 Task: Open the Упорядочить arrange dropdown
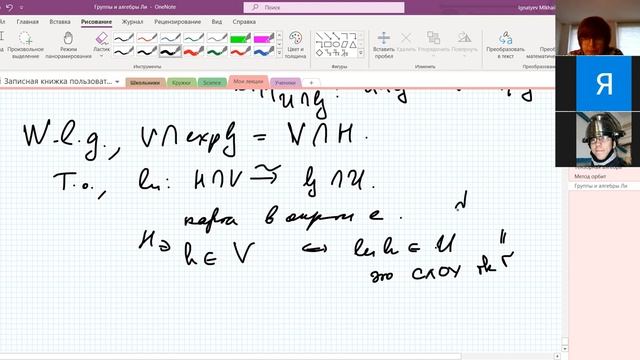[x=433, y=45]
